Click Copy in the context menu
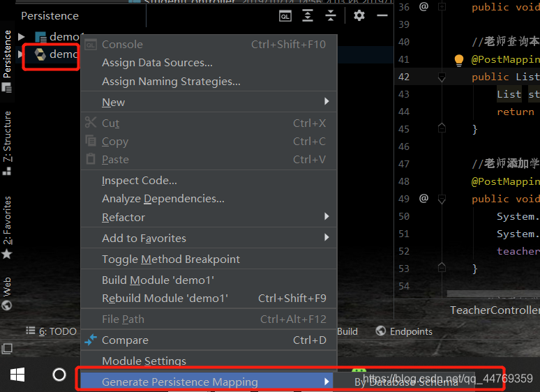The height and width of the screenshot is (392, 540). coord(209,142)
